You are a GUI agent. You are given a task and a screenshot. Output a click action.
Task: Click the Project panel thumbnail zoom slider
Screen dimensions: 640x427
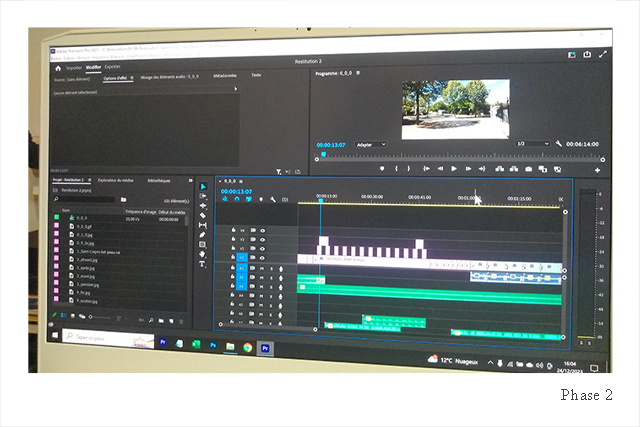(x=99, y=317)
